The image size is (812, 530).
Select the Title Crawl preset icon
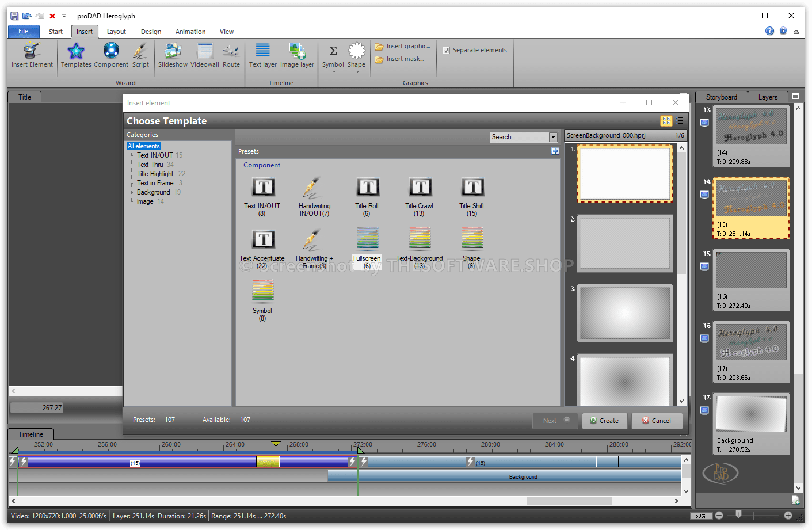tap(420, 188)
